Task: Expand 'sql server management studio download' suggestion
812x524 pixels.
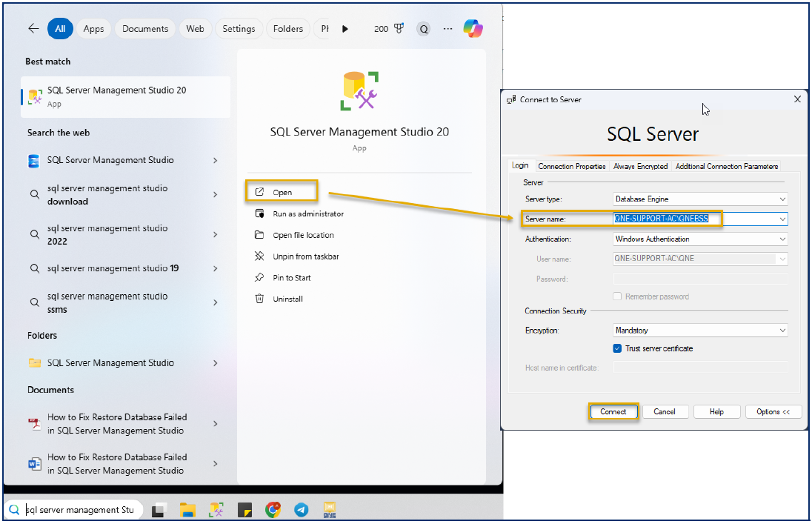Action: click(x=216, y=194)
